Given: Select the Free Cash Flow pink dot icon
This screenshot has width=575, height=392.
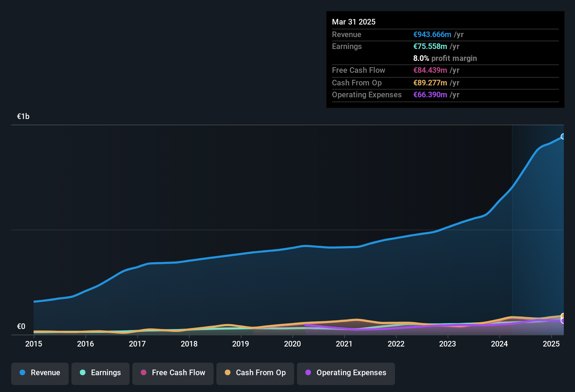Looking at the screenshot, I should point(143,373).
